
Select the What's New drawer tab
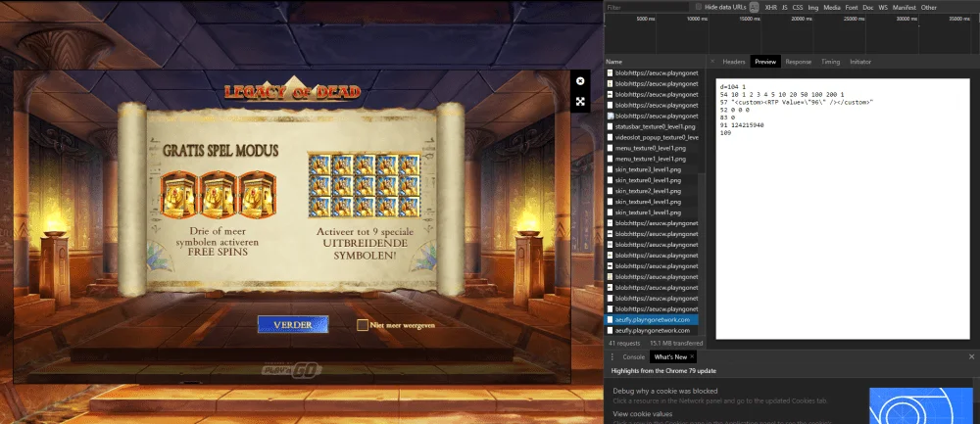pyautogui.click(x=669, y=357)
